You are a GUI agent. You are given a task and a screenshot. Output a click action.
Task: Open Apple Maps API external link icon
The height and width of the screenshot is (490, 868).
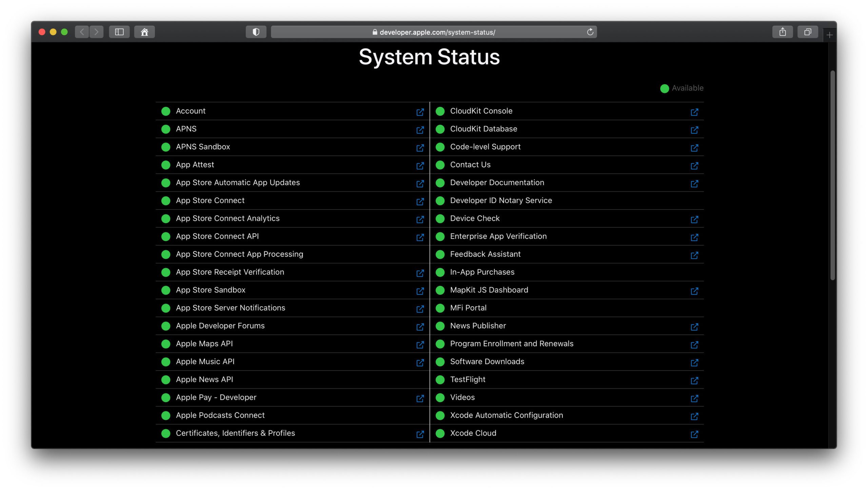click(420, 345)
